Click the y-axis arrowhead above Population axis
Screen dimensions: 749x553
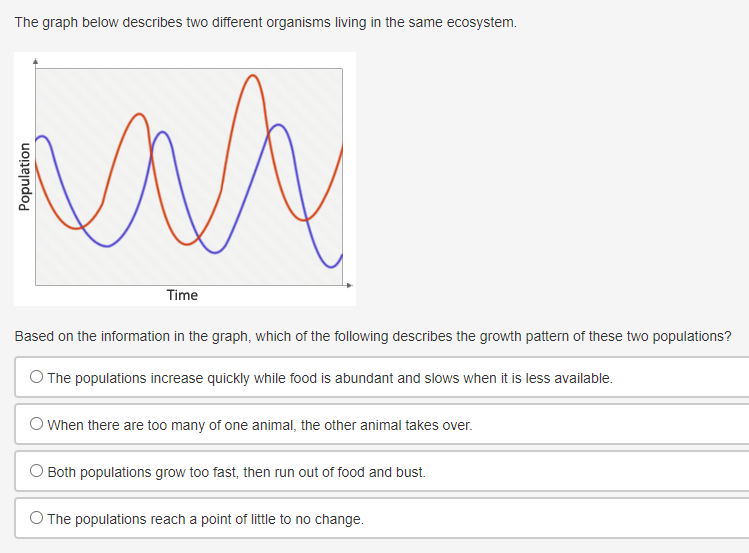35,61
